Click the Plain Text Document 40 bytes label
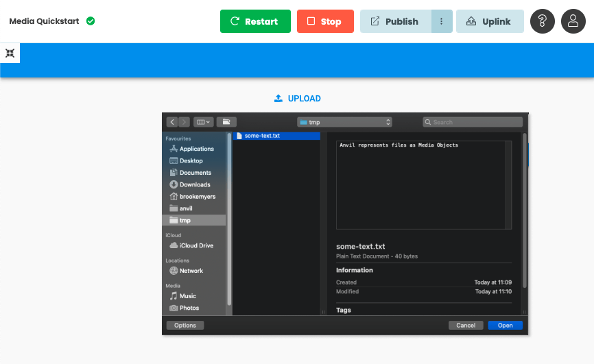The image size is (594, 364). coord(377,256)
